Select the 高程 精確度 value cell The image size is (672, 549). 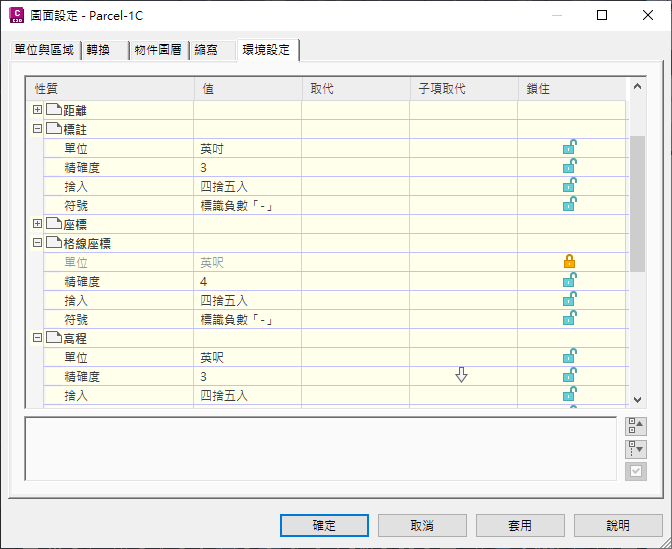click(x=248, y=376)
